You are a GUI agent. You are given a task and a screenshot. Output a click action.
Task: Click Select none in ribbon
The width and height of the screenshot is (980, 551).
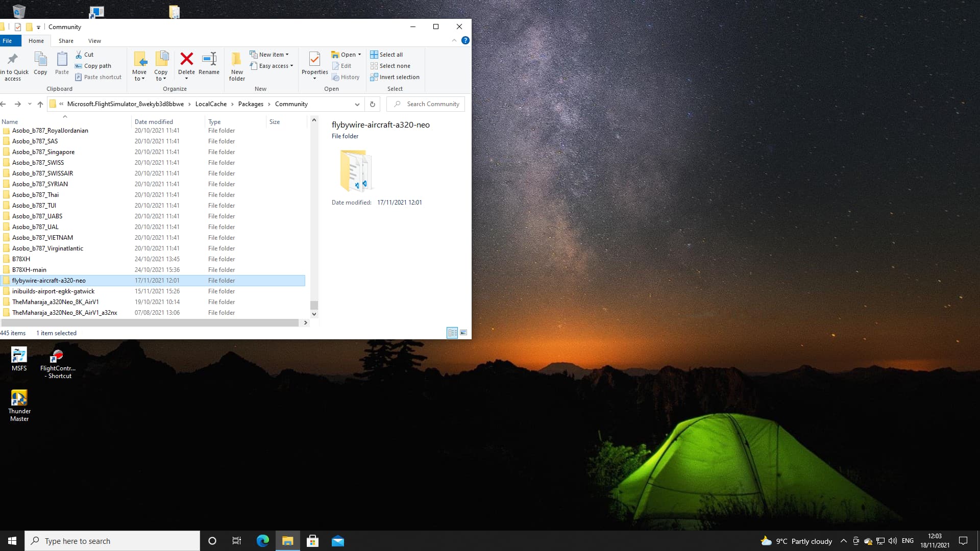(x=390, y=66)
